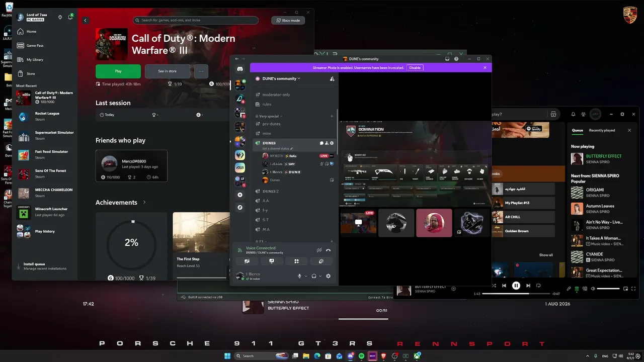Select the LIVE stream thumbnail in Discord call
The width and height of the screenshot is (644, 362).
coord(358,222)
